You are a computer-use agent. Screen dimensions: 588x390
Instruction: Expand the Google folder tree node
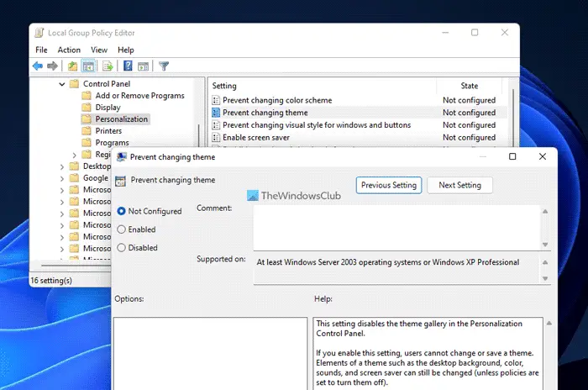pyautogui.click(x=62, y=178)
